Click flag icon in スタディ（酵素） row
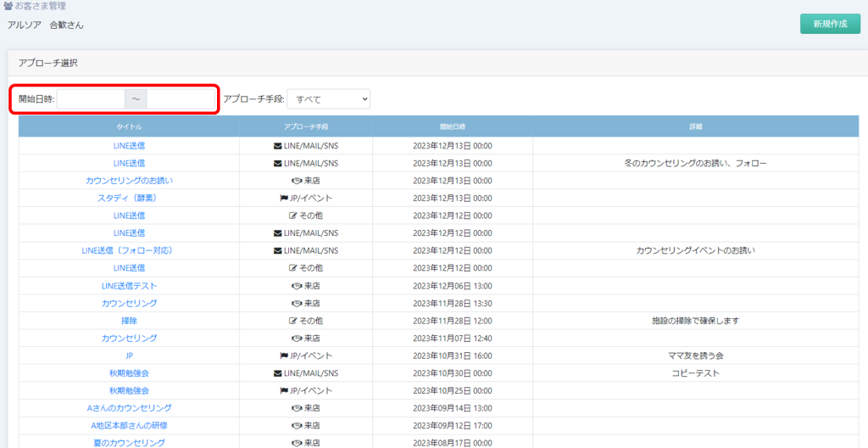 (284, 198)
